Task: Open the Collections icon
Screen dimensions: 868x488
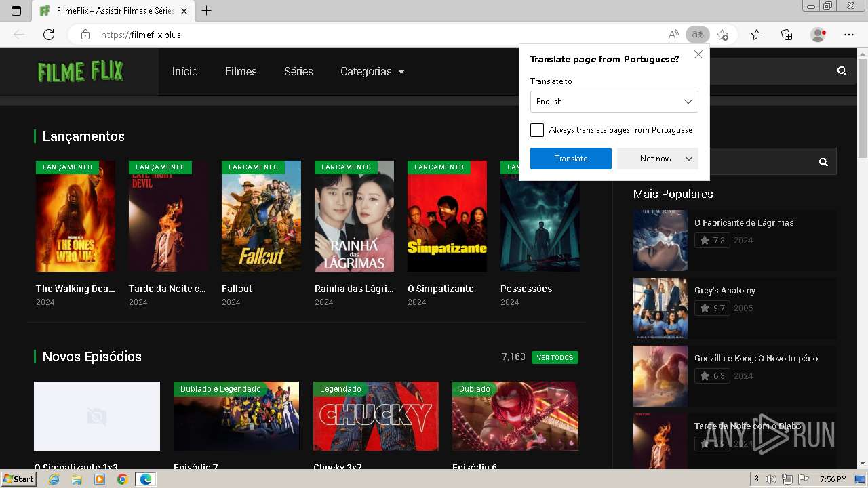Action: tap(787, 35)
